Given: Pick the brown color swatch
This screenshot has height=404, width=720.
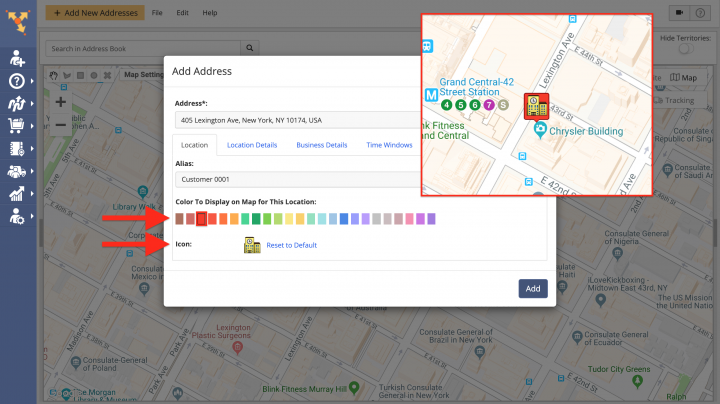Looking at the screenshot, I should pos(180,219).
